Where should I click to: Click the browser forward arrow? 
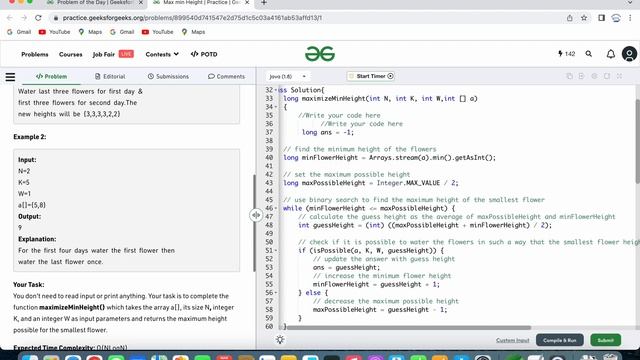click(x=24, y=18)
